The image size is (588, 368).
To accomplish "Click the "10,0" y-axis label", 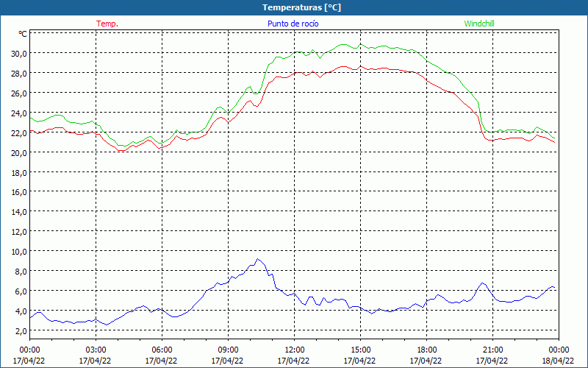I will pos(19,252).
